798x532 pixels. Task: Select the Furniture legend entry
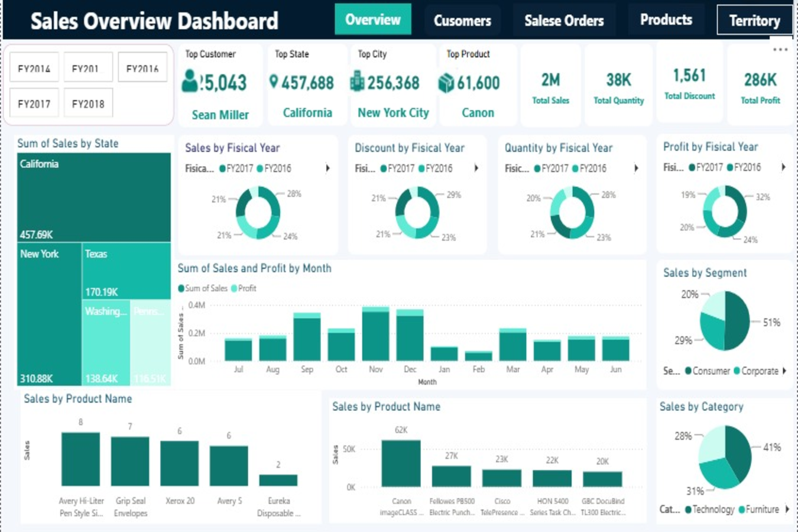759,509
